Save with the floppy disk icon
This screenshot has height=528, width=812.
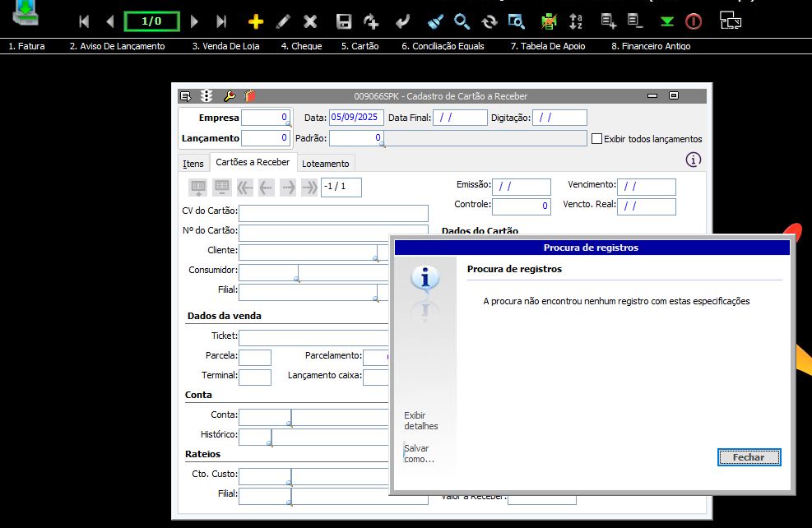(344, 21)
